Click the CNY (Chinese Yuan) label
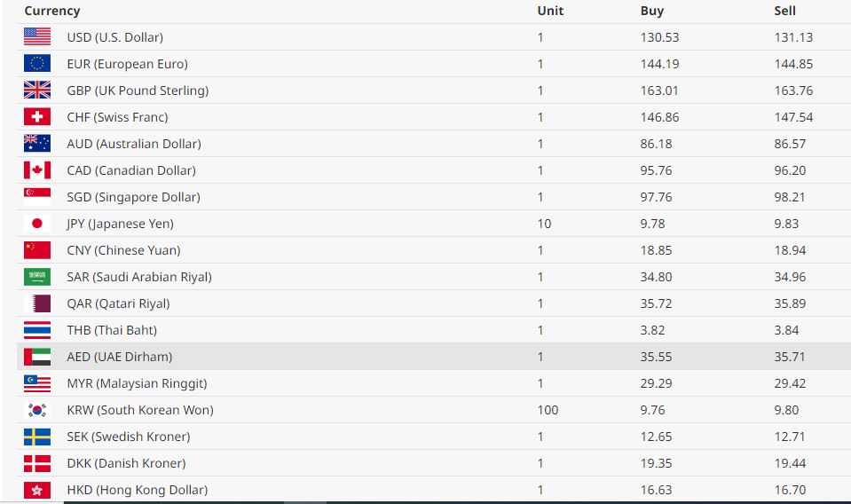The width and height of the screenshot is (851, 504). [123, 250]
